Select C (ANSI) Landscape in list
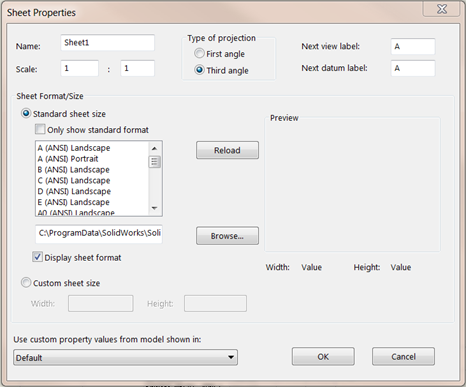The image size is (466, 387). [74, 180]
